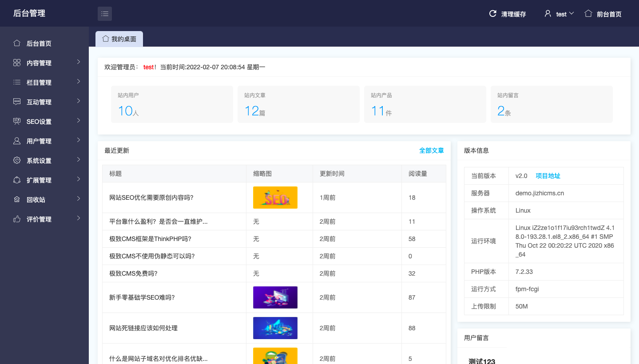
Task: Open the 回收站 menu item
Action: [36, 200]
